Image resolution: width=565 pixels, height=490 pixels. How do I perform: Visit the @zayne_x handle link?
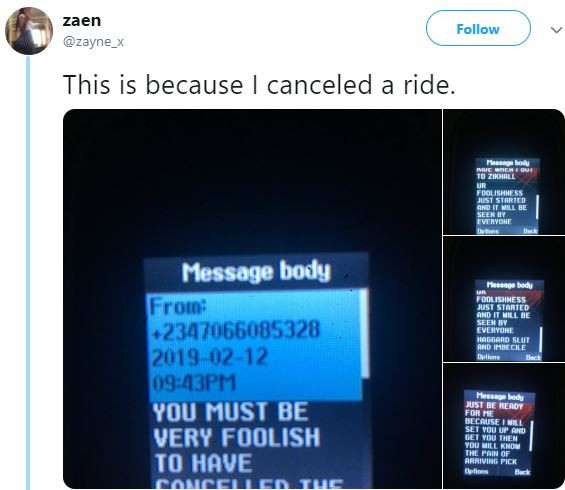pyautogui.click(x=93, y=41)
